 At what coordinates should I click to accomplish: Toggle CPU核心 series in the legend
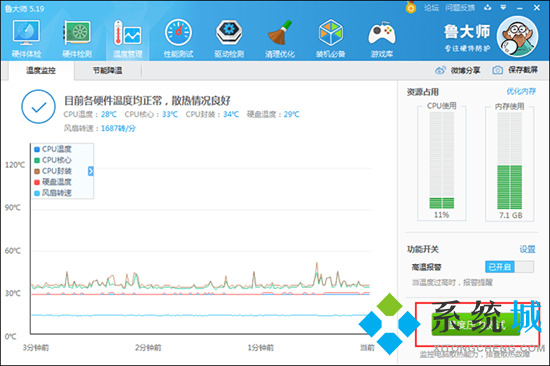point(53,160)
